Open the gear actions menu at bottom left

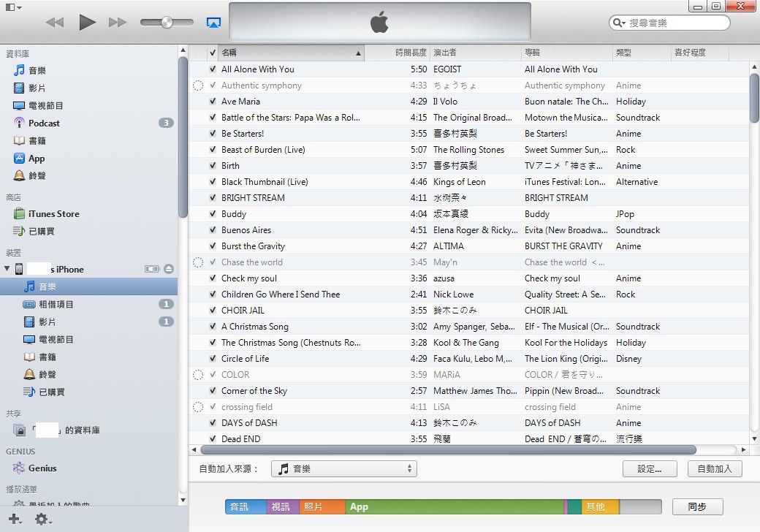42,519
